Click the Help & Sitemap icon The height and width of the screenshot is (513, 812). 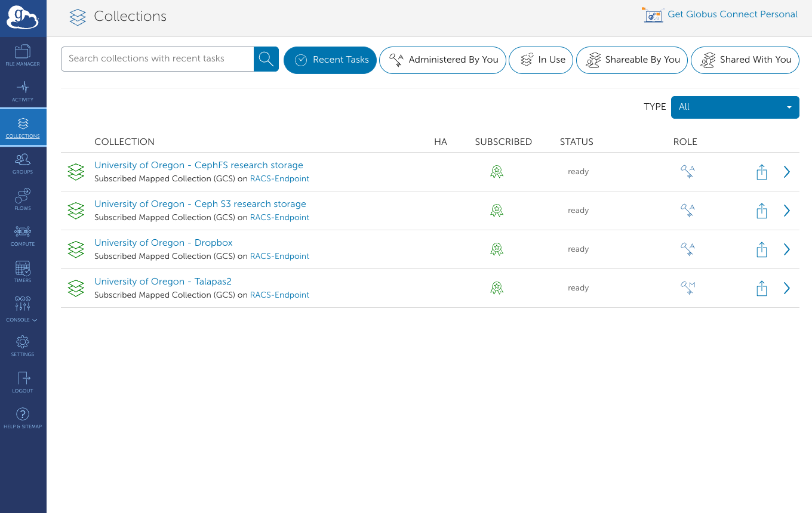(23, 417)
